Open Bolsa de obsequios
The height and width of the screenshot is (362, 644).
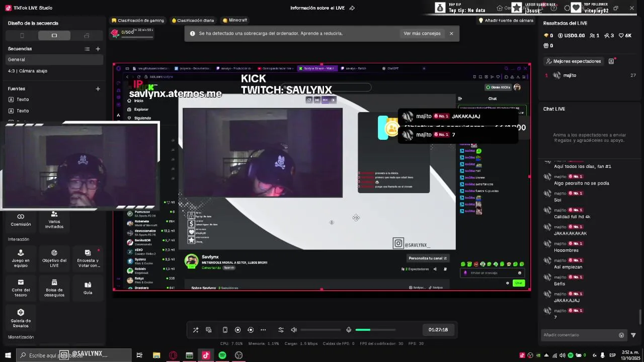coord(54,288)
